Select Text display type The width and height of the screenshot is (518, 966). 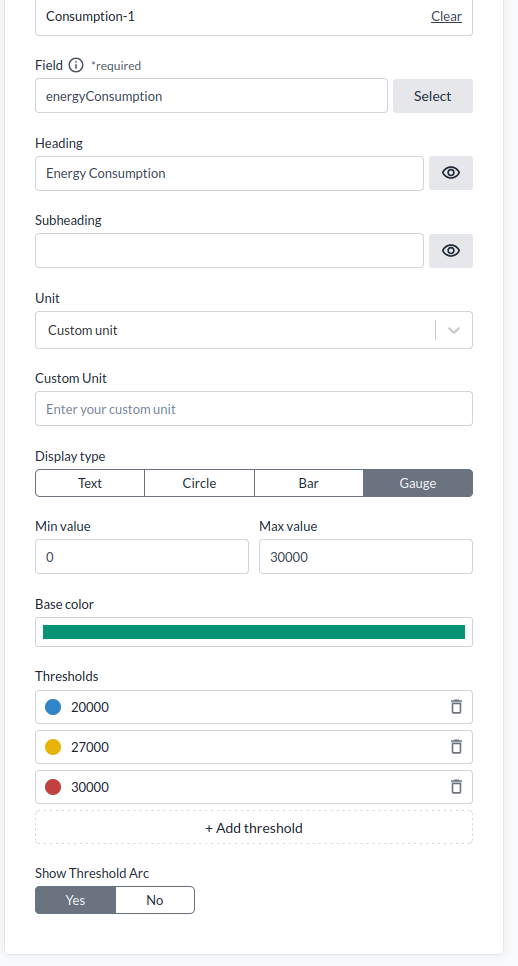coord(90,483)
